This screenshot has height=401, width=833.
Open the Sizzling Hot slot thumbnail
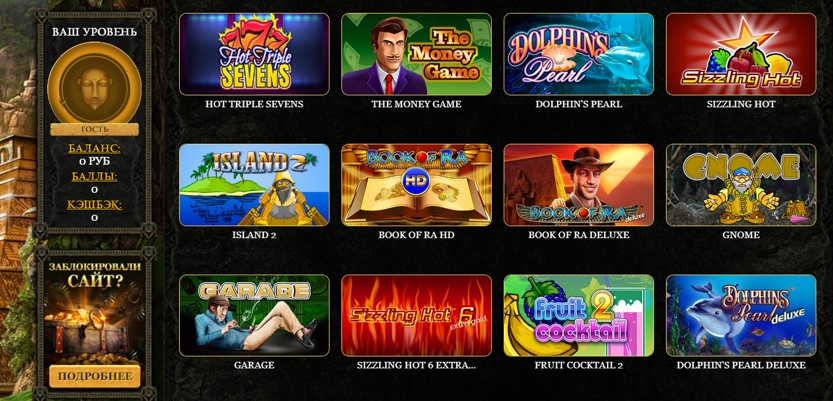[741, 54]
